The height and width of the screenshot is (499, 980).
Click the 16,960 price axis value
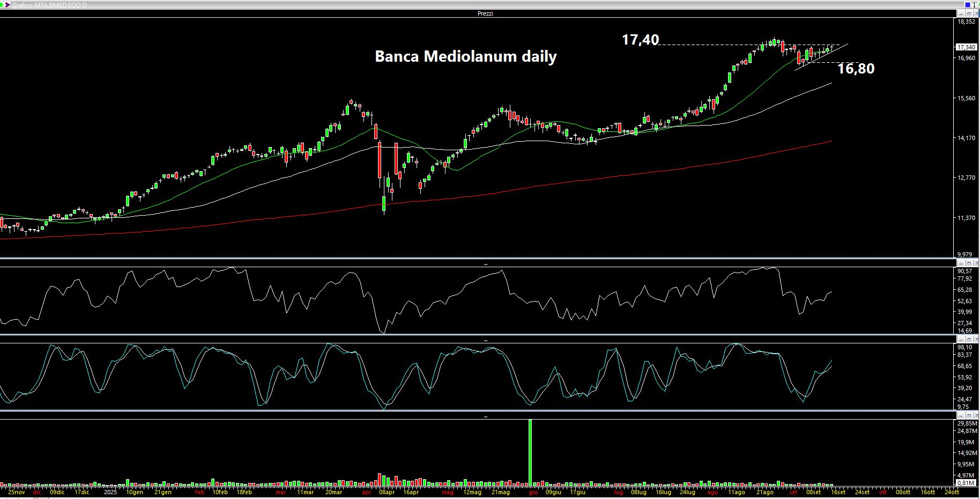(967, 58)
